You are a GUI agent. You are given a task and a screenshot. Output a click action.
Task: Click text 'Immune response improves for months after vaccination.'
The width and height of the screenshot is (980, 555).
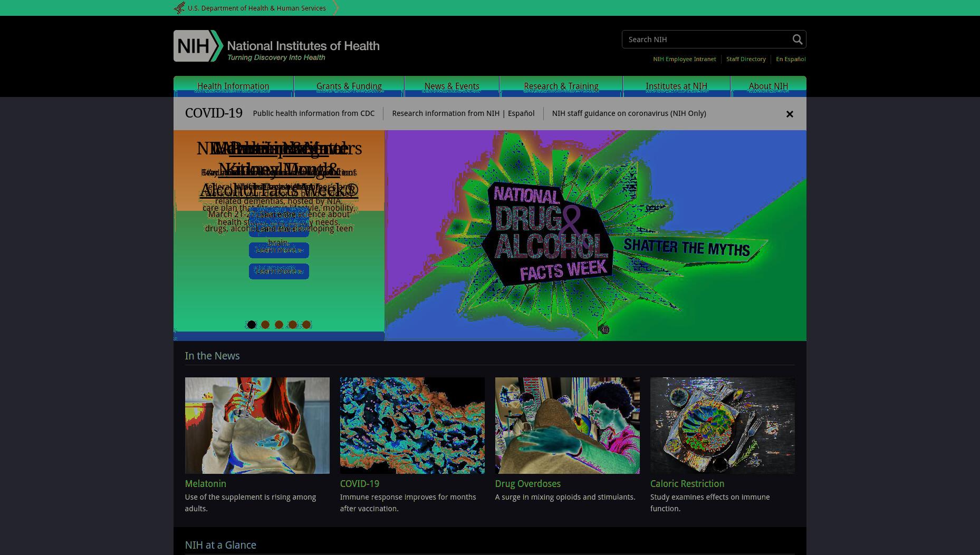pyautogui.click(x=408, y=503)
